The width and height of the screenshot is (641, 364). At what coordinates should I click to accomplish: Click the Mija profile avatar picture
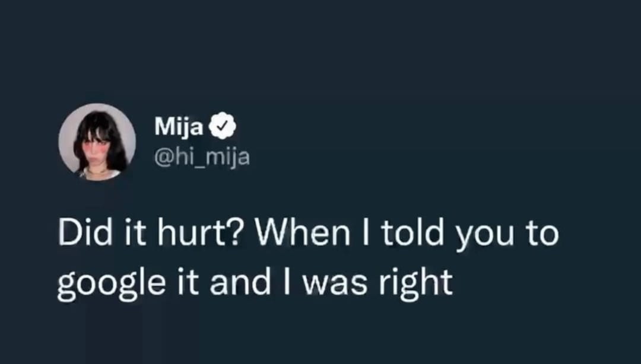[97, 142]
